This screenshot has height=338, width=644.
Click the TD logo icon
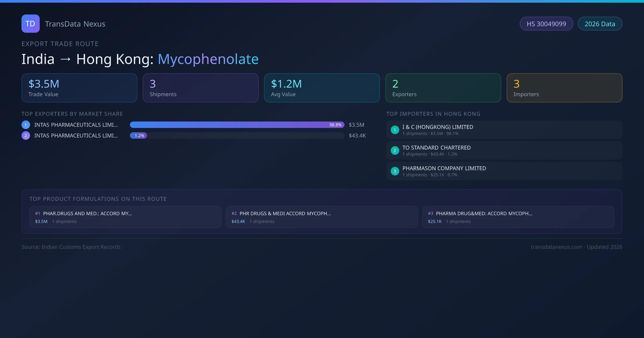pyautogui.click(x=30, y=24)
